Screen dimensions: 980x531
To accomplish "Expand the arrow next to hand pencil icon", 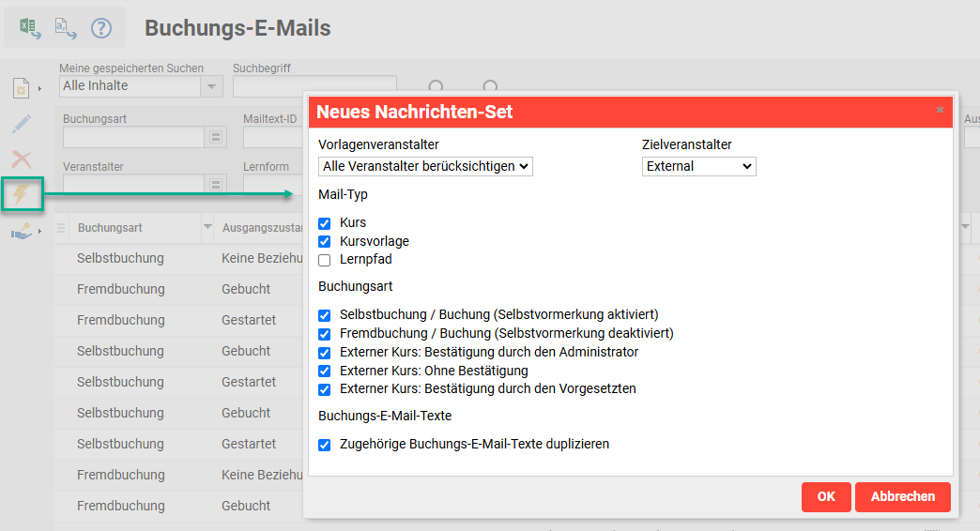I will [x=39, y=231].
